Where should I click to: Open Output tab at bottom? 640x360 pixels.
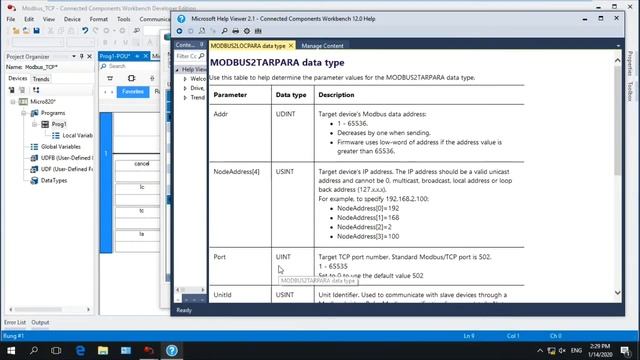40,322
